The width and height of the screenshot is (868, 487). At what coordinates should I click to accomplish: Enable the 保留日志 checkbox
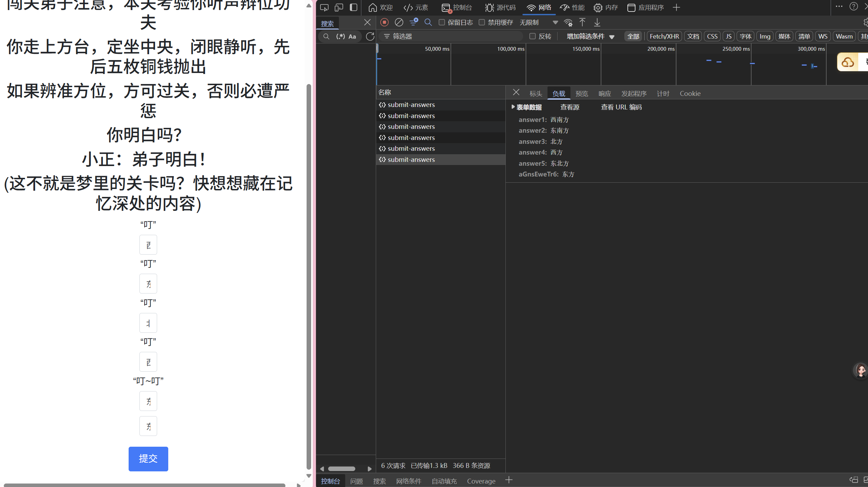[441, 22]
